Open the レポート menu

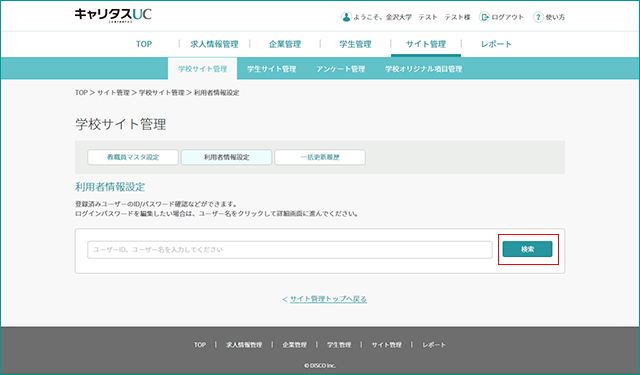click(496, 44)
